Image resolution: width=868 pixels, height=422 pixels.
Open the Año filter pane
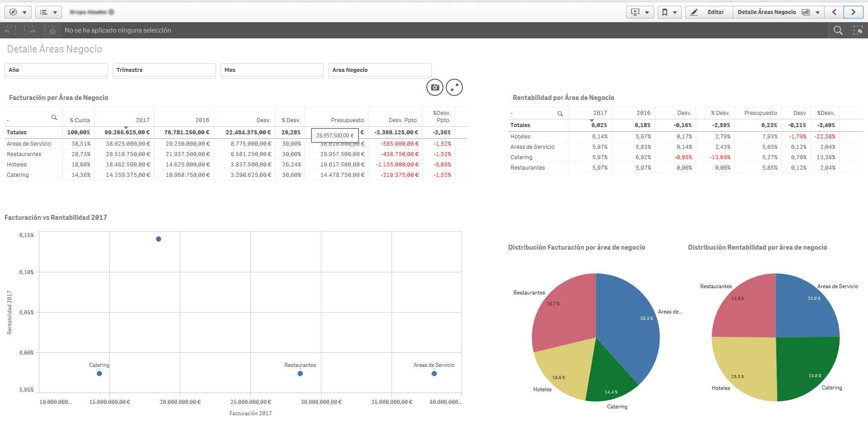(56, 70)
